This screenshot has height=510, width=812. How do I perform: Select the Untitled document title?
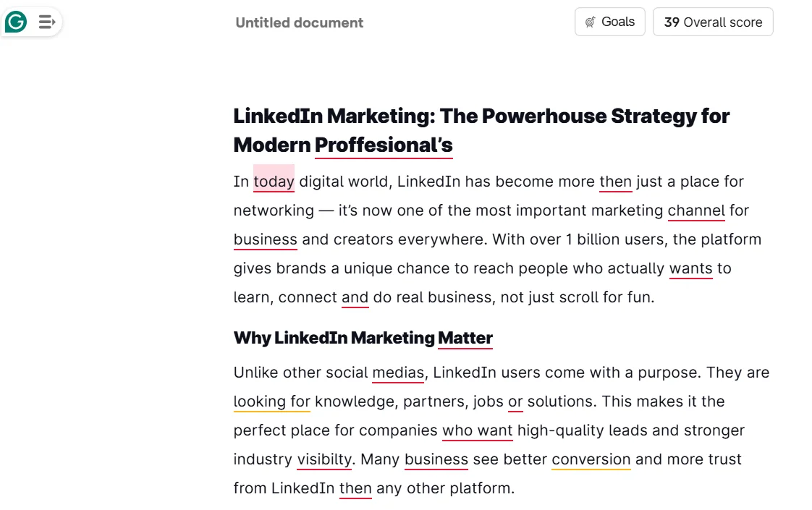[x=298, y=22]
